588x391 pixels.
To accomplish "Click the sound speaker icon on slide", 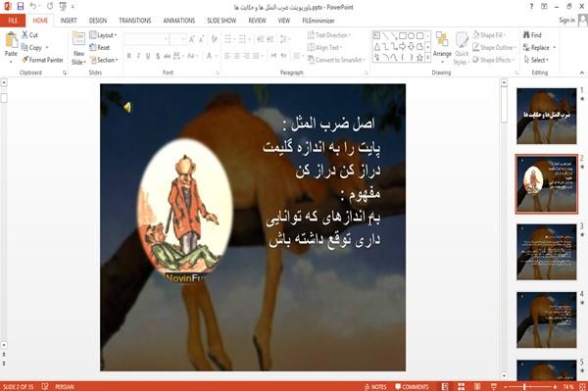I will click(127, 108).
